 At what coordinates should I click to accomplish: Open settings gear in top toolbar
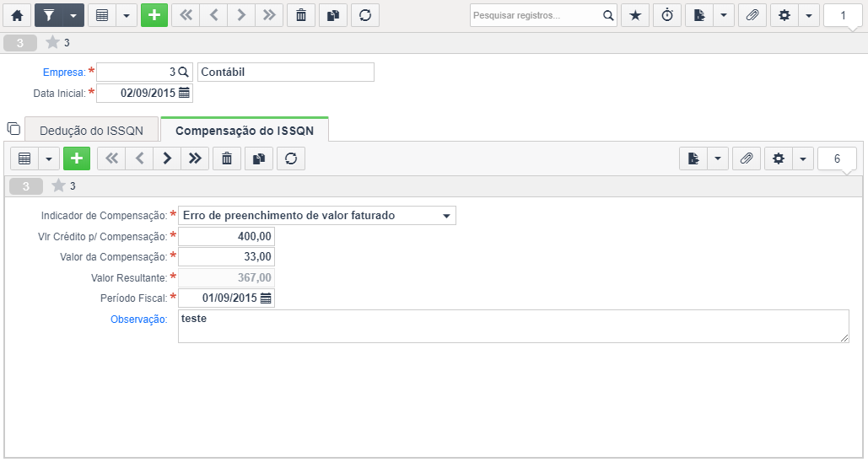tap(784, 15)
